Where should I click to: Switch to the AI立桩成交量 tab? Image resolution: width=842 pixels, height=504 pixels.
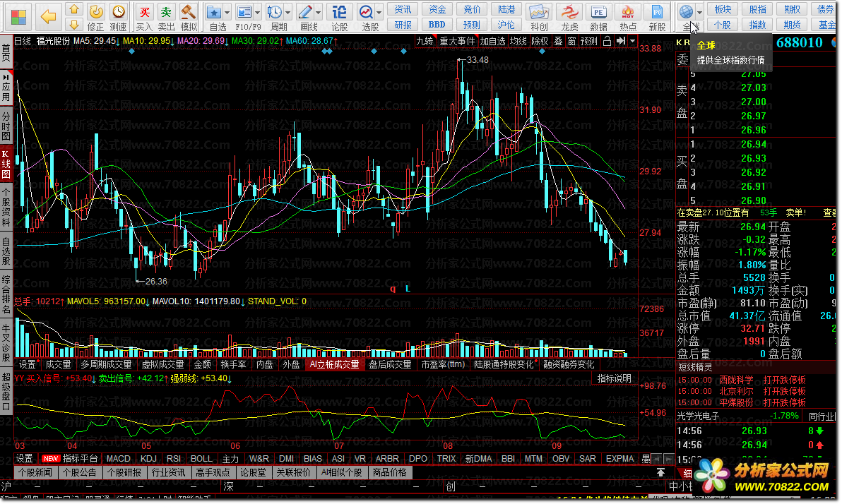point(334,364)
